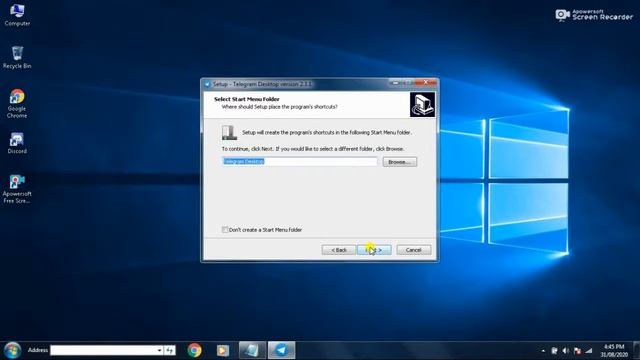This screenshot has width=640, height=360.
Task: Show hidden system tray icons
Action: click(x=543, y=351)
